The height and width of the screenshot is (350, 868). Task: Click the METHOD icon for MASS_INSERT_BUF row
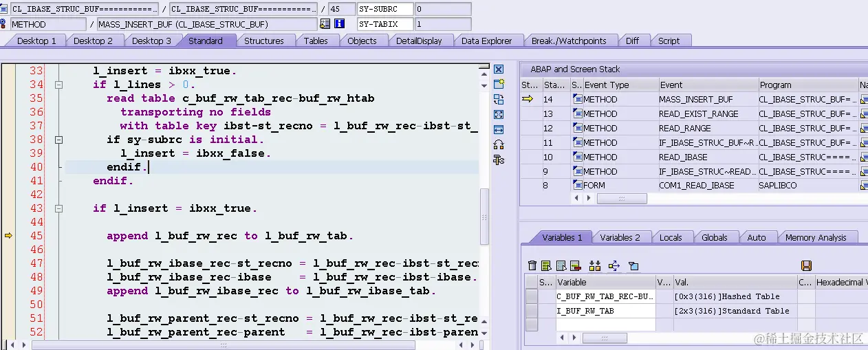[x=577, y=100]
